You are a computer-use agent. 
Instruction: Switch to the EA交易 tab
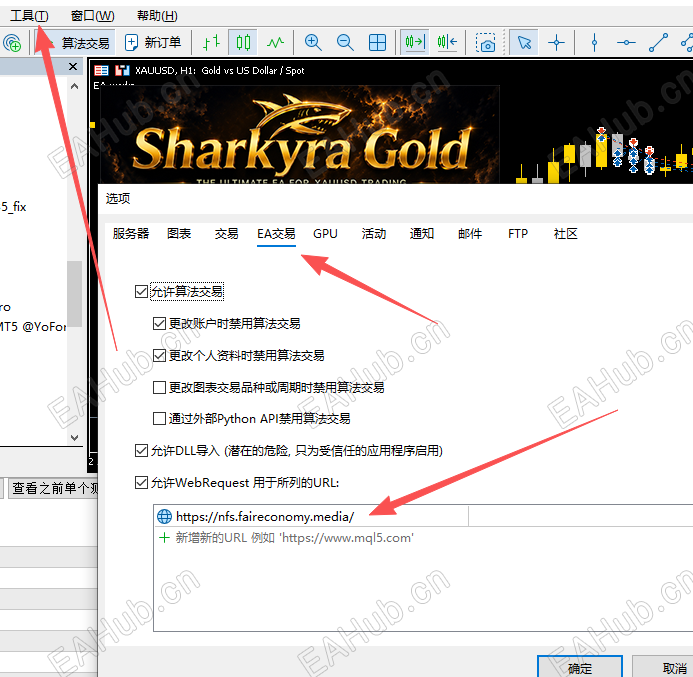276,233
